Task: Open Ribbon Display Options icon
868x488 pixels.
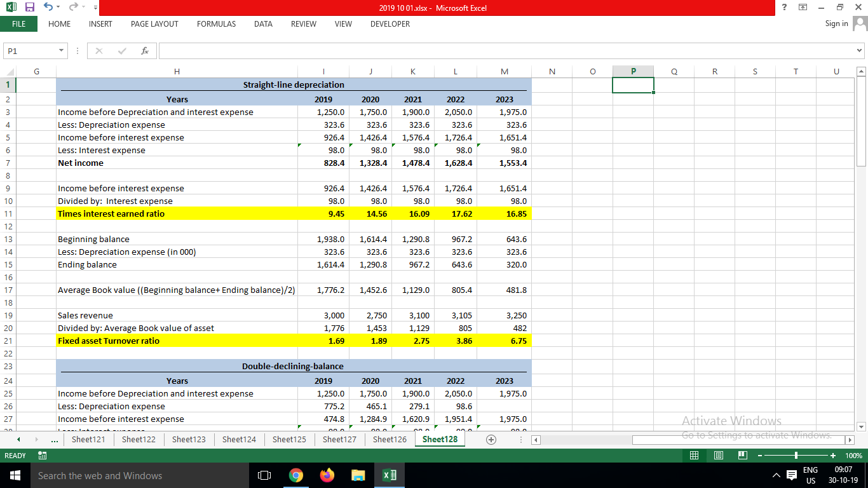Action: [803, 8]
